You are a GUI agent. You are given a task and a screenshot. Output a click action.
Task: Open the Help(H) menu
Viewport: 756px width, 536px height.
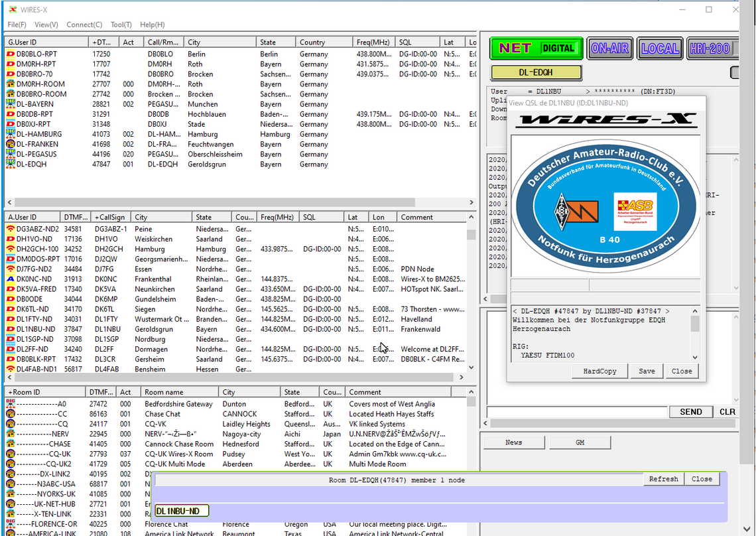153,25
